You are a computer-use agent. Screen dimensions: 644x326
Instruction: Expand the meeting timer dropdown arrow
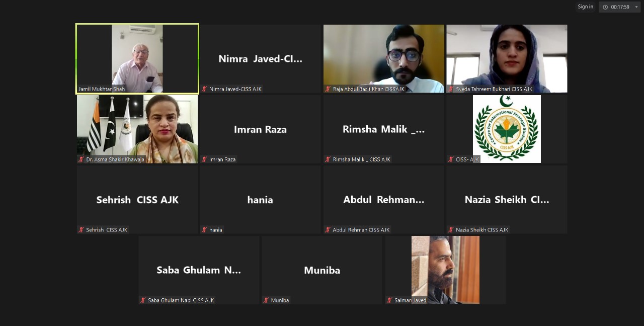pyautogui.click(x=636, y=7)
